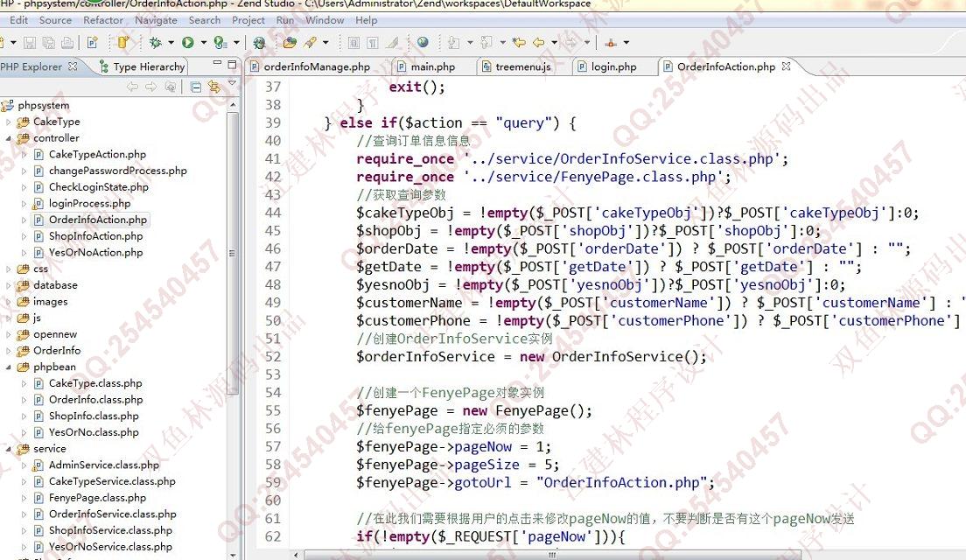Screen dimensions: 966x560
Task: Select FenyePage.class.php under service
Action: tap(97, 498)
